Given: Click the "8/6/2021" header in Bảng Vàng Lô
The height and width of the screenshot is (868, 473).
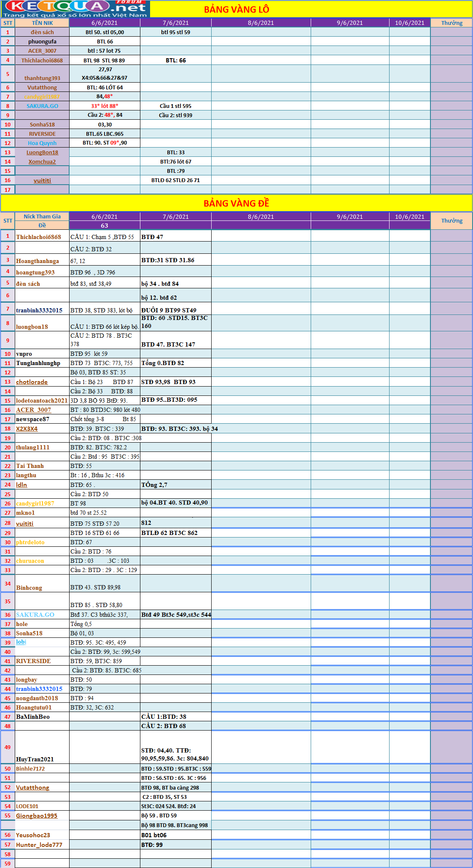Looking at the screenshot, I should click(261, 23).
